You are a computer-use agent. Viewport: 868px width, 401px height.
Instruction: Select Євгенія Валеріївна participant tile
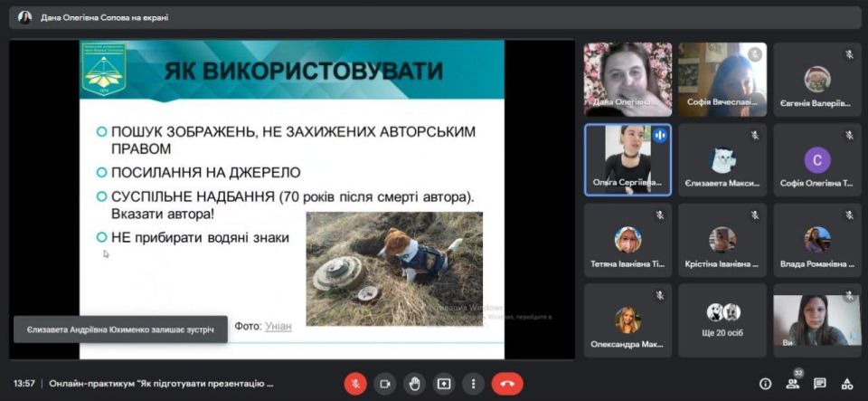(817, 79)
